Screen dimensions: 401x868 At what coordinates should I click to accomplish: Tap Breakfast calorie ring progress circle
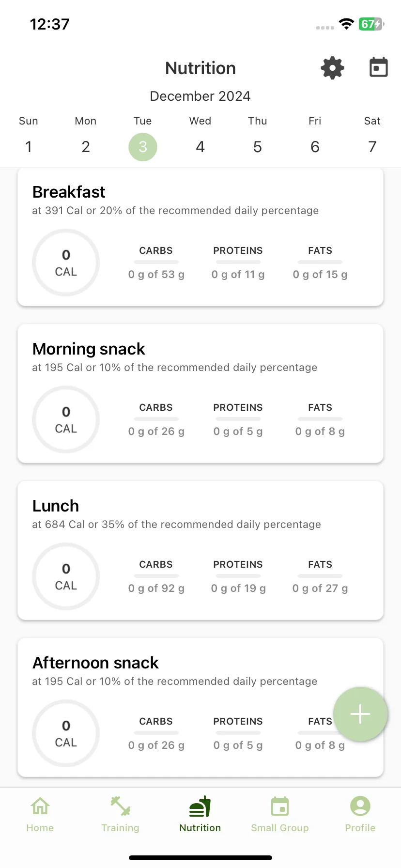[x=66, y=263]
